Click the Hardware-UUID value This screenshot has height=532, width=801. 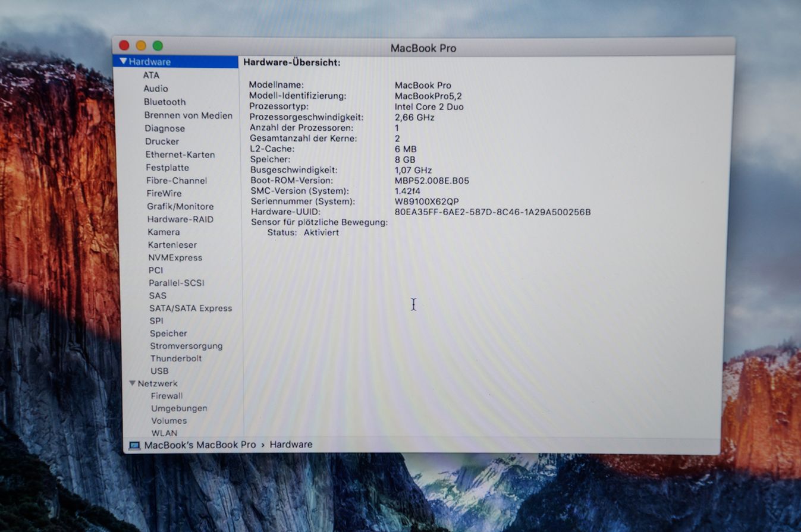[493, 212]
